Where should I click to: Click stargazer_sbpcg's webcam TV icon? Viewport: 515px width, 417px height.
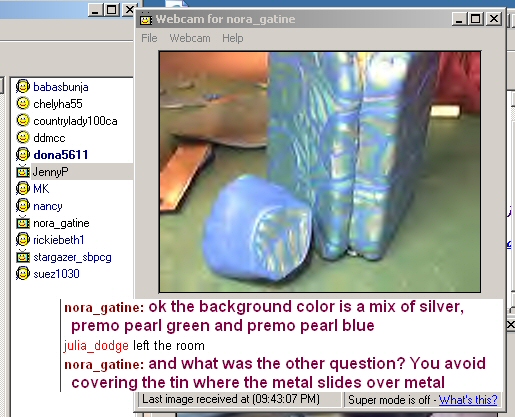(x=23, y=257)
